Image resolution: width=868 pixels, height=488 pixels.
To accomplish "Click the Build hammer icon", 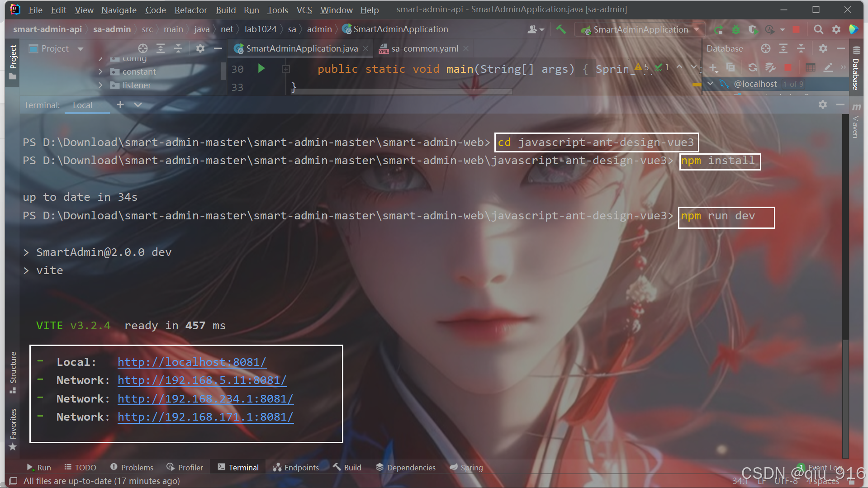I will [561, 29].
